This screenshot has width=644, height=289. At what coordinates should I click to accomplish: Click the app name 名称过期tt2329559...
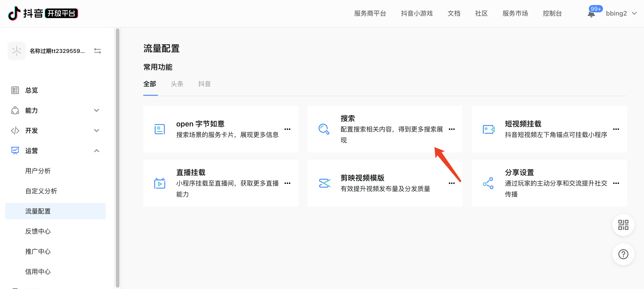tap(57, 51)
